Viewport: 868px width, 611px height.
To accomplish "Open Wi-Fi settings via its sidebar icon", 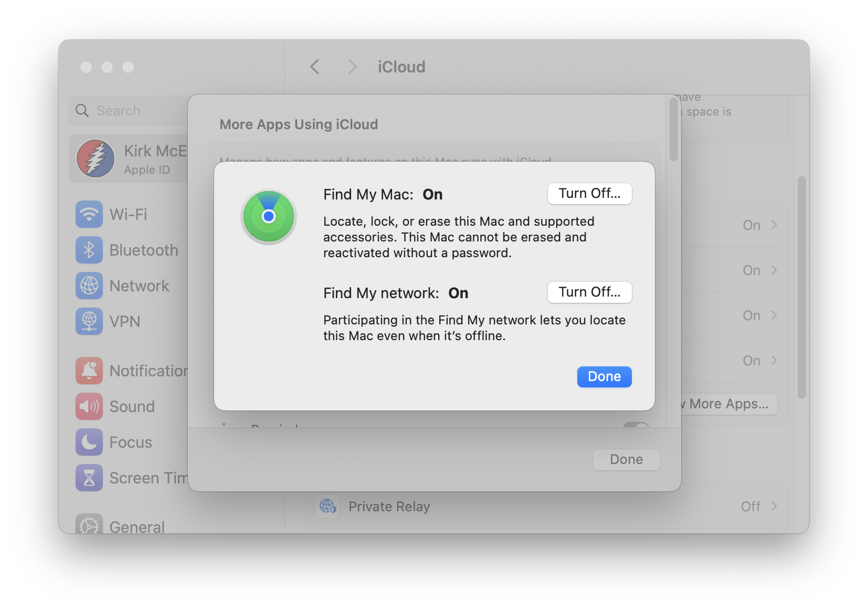I will (x=89, y=214).
